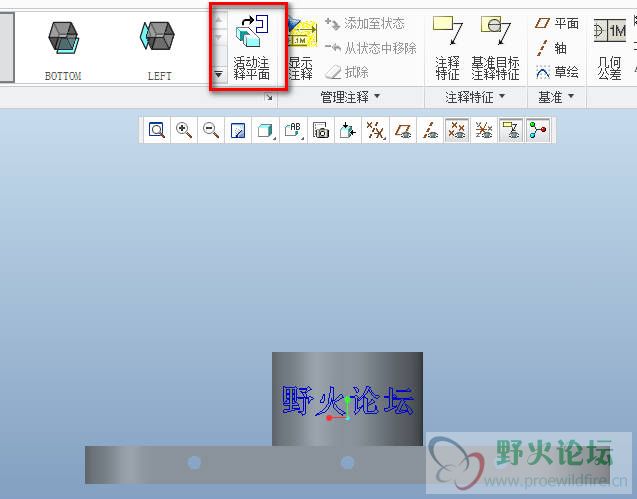
Task: Click the 轴 datum axis button
Action: pyautogui.click(x=551, y=48)
